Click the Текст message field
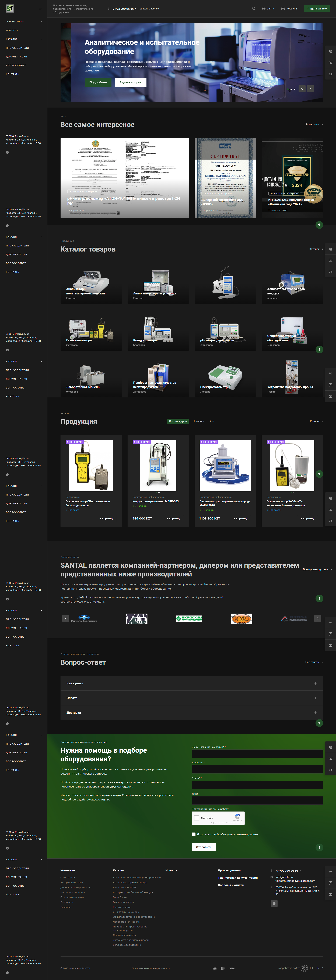336x980 pixels. coord(257,800)
